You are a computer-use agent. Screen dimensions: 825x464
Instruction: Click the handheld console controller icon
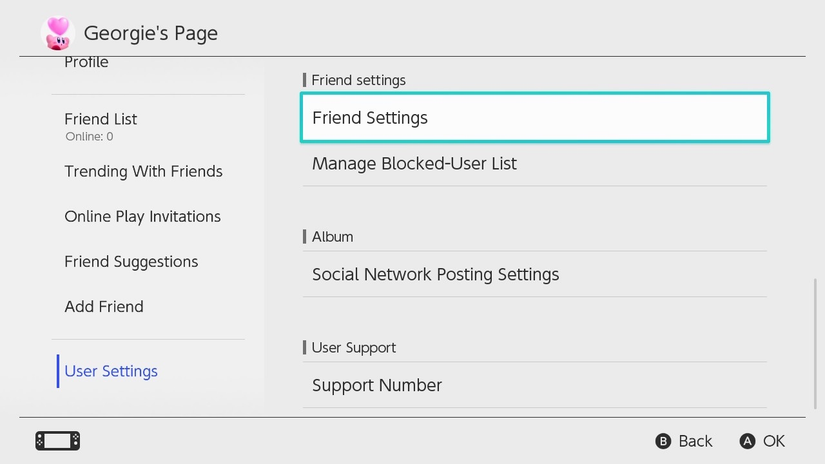(58, 441)
